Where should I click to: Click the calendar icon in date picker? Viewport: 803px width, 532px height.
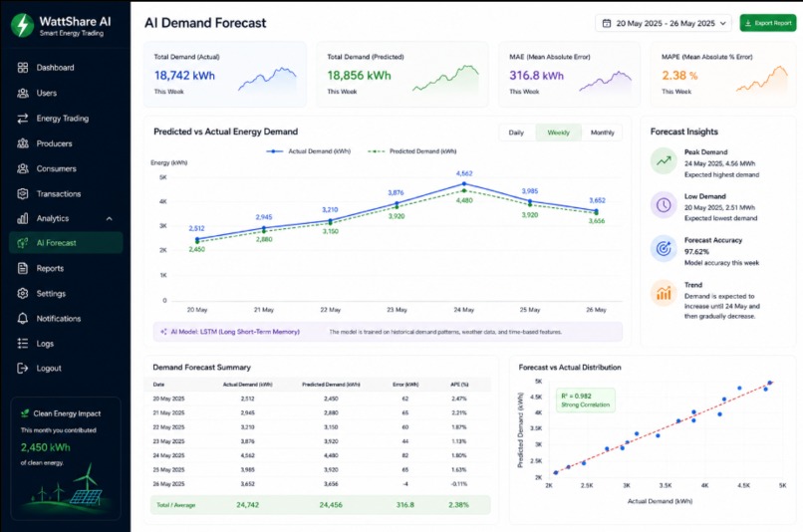click(x=607, y=23)
